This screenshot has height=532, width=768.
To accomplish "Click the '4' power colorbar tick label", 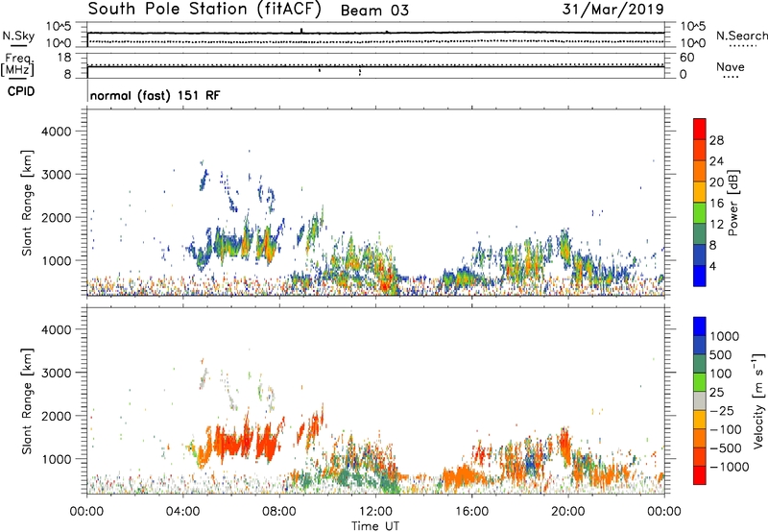I will pyautogui.click(x=712, y=267).
